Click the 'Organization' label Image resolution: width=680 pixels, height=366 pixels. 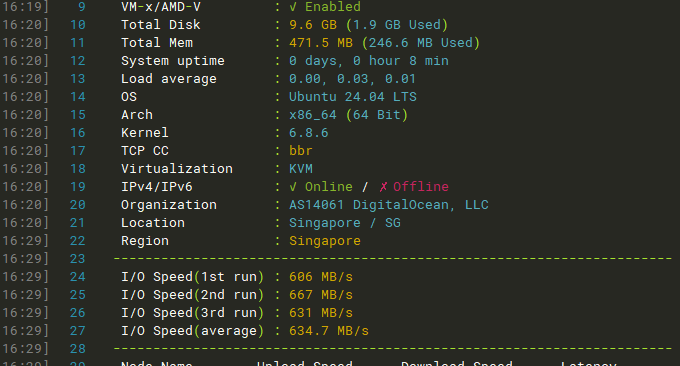click(x=169, y=205)
